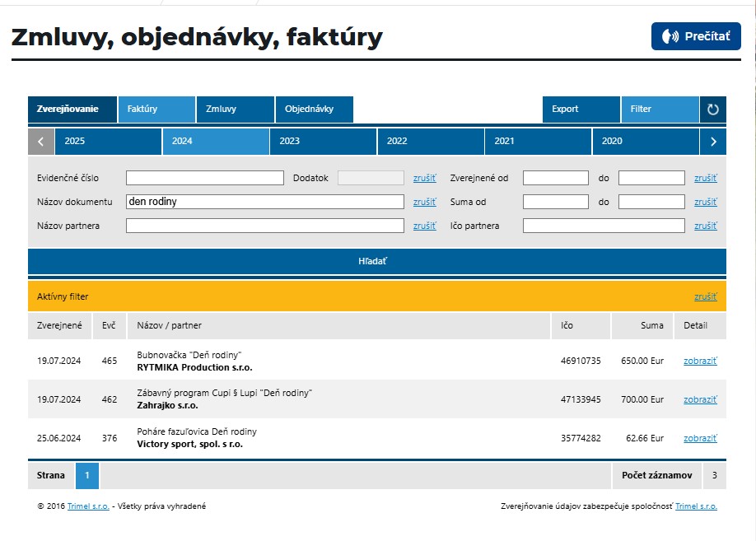Select the Objednávky tab

pos(314,110)
